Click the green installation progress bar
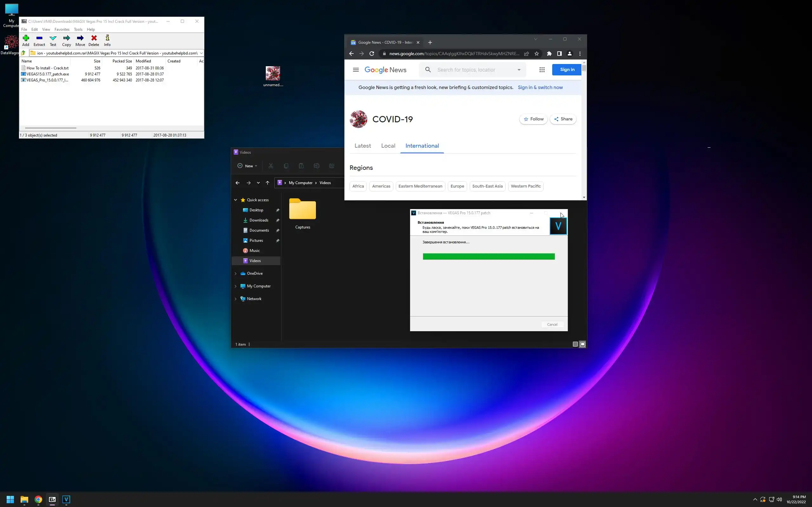 tap(488, 257)
